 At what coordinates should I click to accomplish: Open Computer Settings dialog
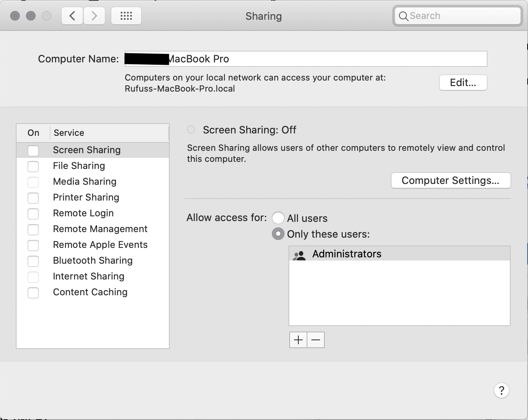point(451,180)
